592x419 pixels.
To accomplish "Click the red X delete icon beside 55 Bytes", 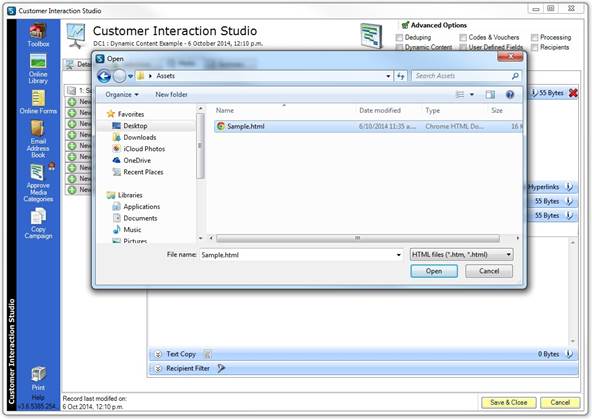I will (573, 93).
